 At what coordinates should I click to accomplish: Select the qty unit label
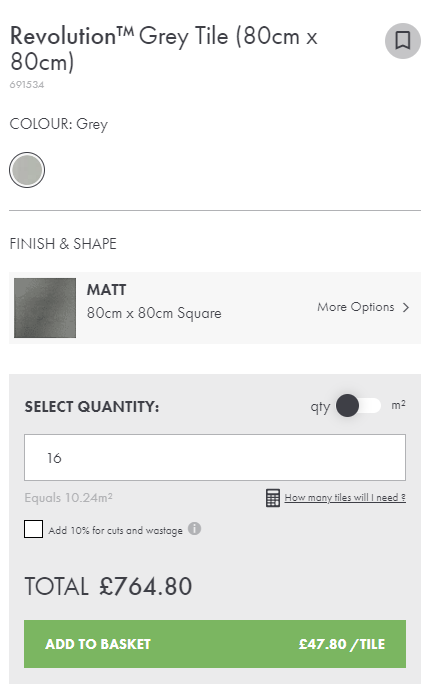pos(320,407)
